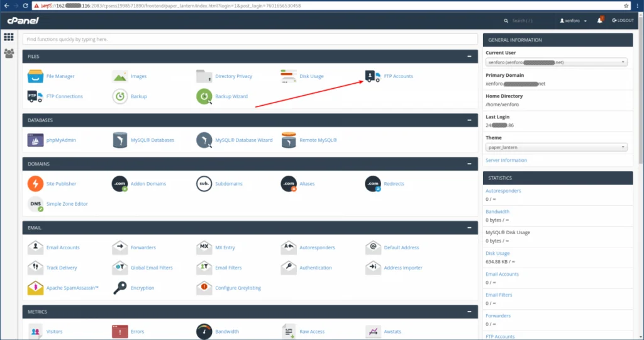Screen dimensions: 644x340
Task: Click the find functions search field
Action: (250, 40)
